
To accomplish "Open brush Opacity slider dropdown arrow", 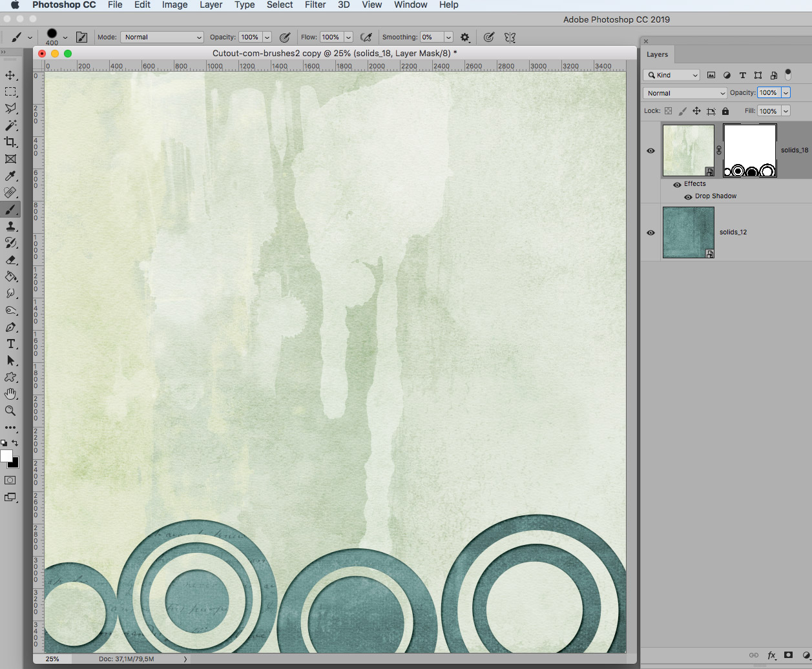I will click(x=267, y=37).
